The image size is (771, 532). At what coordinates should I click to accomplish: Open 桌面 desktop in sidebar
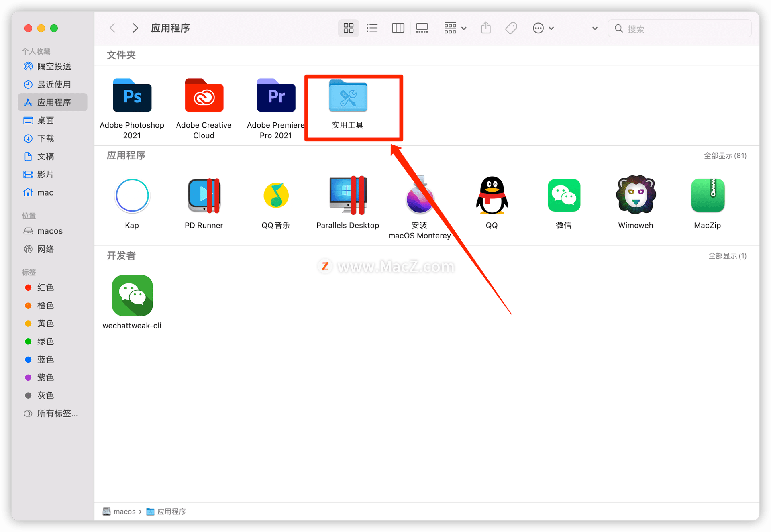(53, 120)
